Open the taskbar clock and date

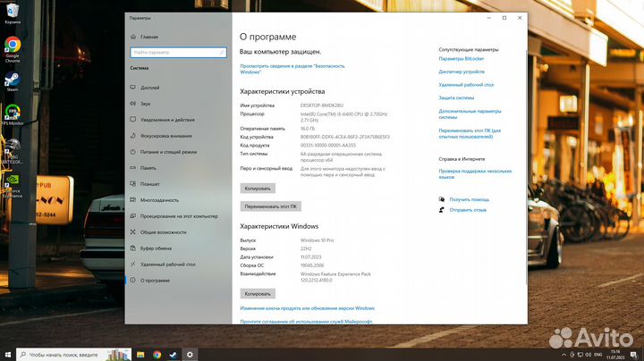[615, 355]
